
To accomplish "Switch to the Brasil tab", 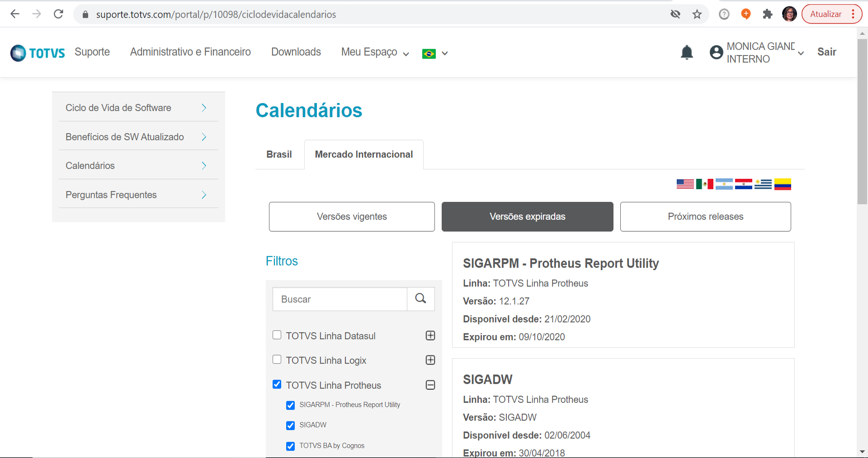I will [x=279, y=154].
